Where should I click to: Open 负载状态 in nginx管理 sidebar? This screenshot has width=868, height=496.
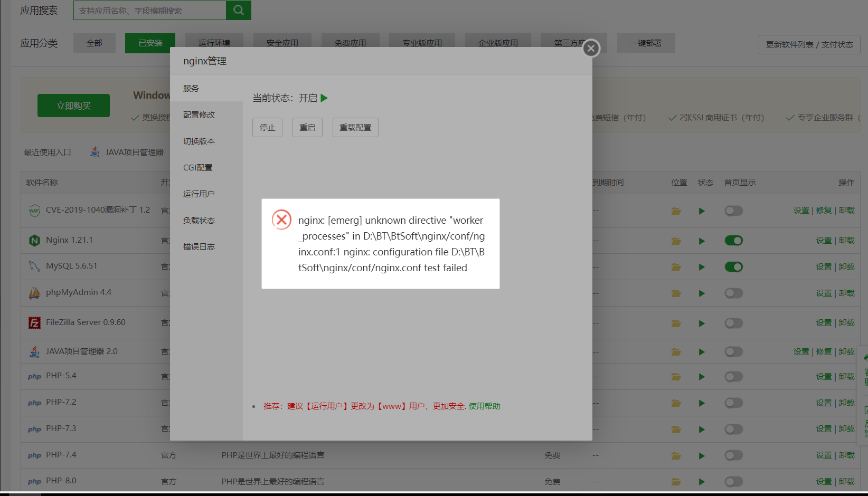(x=206, y=220)
